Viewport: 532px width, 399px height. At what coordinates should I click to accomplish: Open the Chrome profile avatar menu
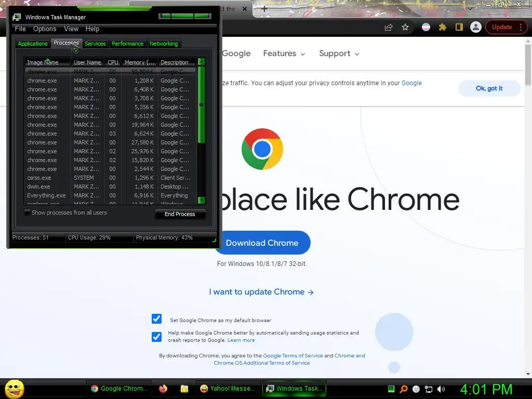pos(476,27)
